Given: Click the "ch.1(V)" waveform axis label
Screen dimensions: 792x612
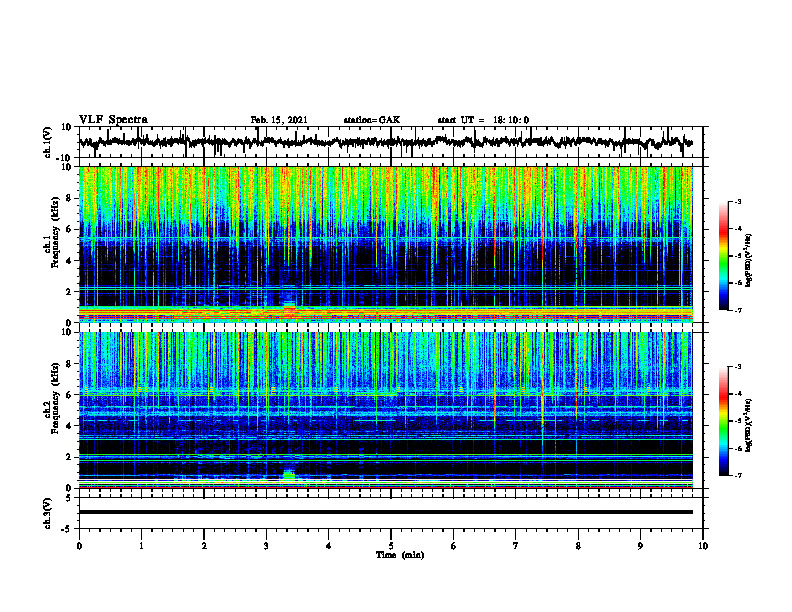Looking at the screenshot, I should tap(48, 142).
